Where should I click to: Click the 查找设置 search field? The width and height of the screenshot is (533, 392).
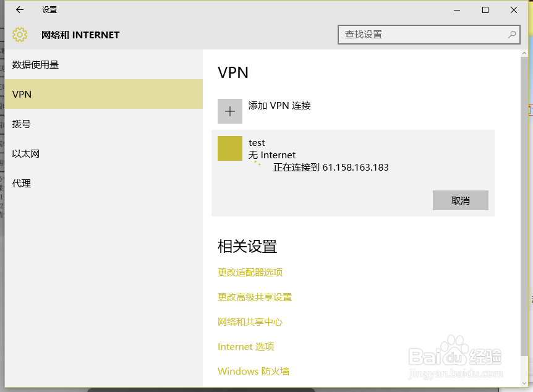click(429, 35)
